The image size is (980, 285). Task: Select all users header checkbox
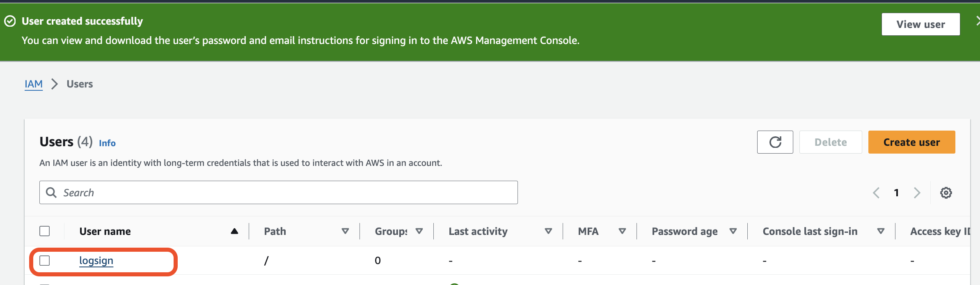click(x=45, y=231)
